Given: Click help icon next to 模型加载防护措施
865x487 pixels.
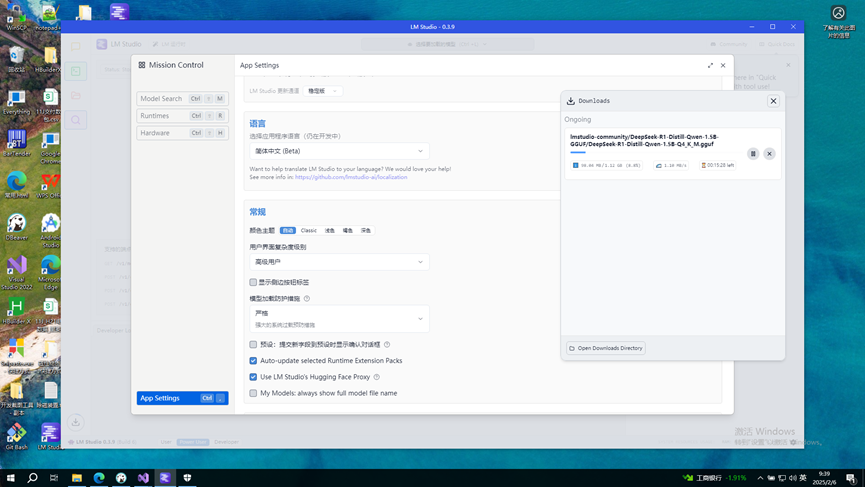Looking at the screenshot, I should (307, 298).
